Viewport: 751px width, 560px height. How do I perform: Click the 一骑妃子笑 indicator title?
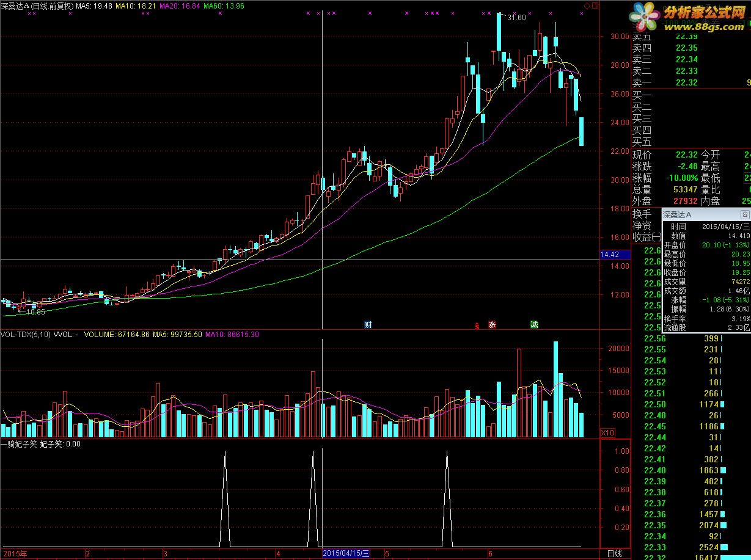tap(19, 444)
